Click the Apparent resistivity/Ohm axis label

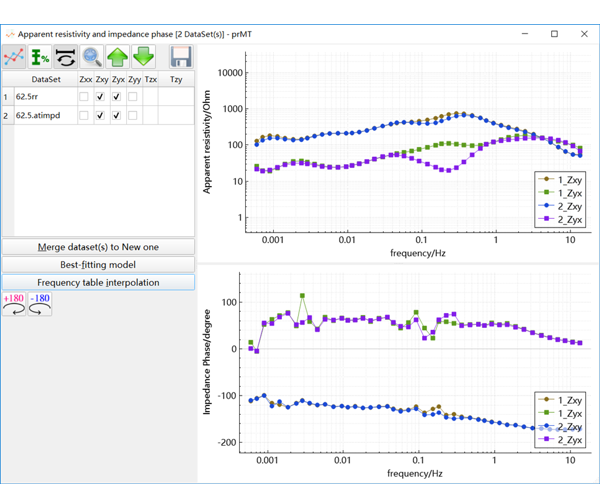point(207,142)
